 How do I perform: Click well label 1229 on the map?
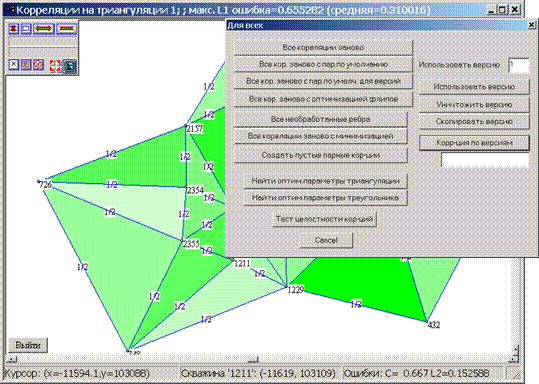[x=296, y=290]
